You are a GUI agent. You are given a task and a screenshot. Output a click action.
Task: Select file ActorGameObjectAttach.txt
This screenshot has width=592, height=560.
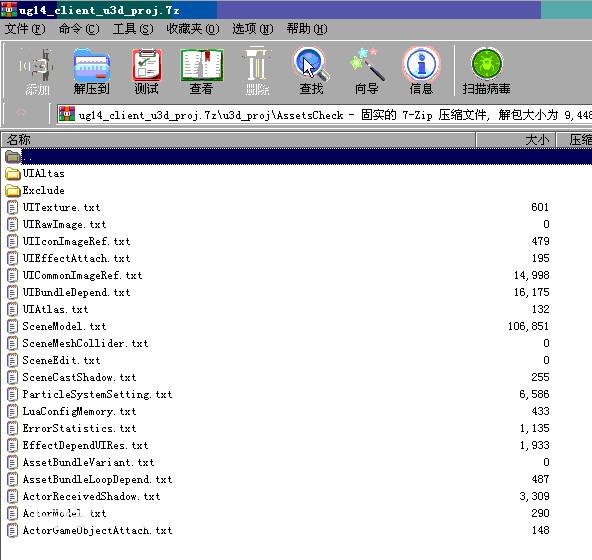point(97,530)
